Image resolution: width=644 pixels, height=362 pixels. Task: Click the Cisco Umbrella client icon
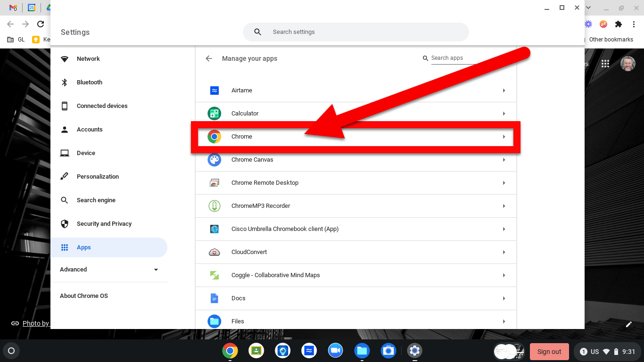click(x=214, y=229)
